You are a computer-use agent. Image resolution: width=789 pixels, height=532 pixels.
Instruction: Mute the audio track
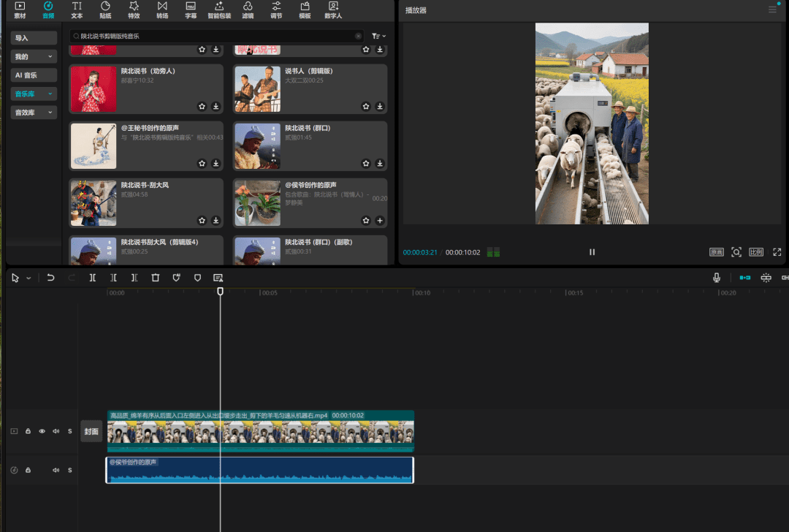click(x=56, y=470)
